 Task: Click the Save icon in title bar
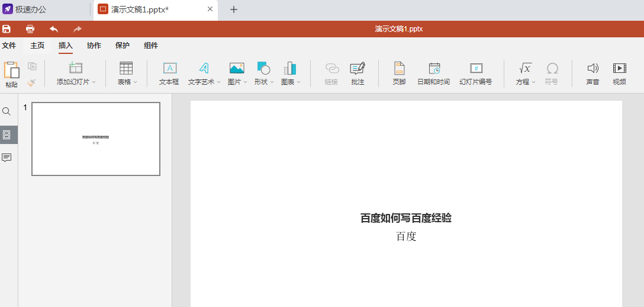tap(6, 29)
